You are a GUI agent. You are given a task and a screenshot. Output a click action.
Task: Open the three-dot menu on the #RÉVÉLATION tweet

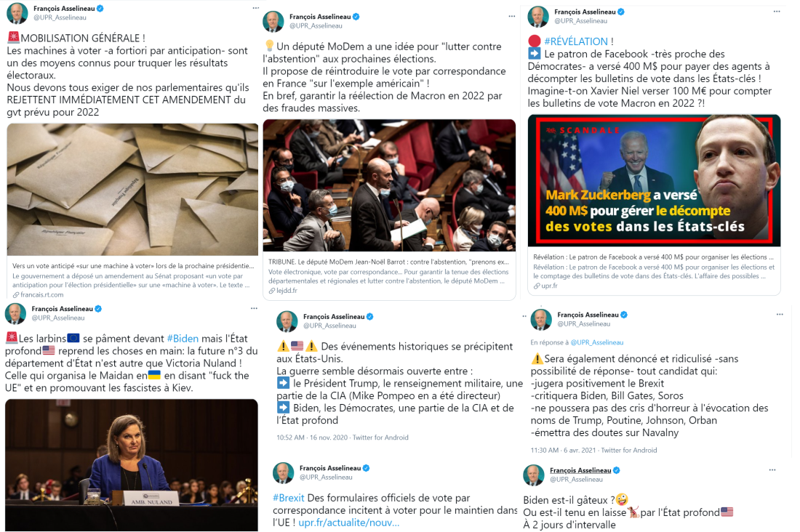pos(777,11)
